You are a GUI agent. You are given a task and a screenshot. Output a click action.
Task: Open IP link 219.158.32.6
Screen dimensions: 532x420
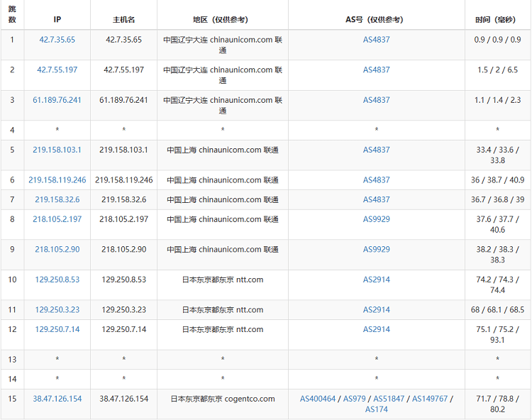57,200
